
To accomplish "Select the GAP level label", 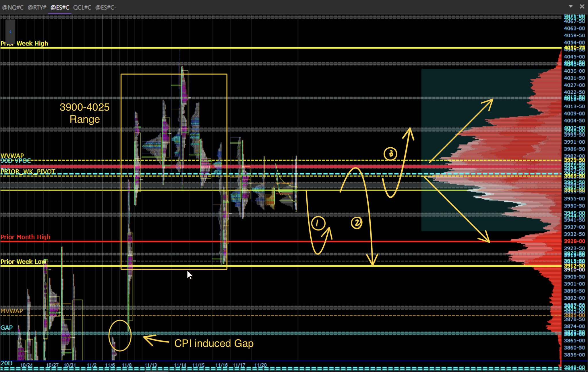I will pyautogui.click(x=7, y=328).
